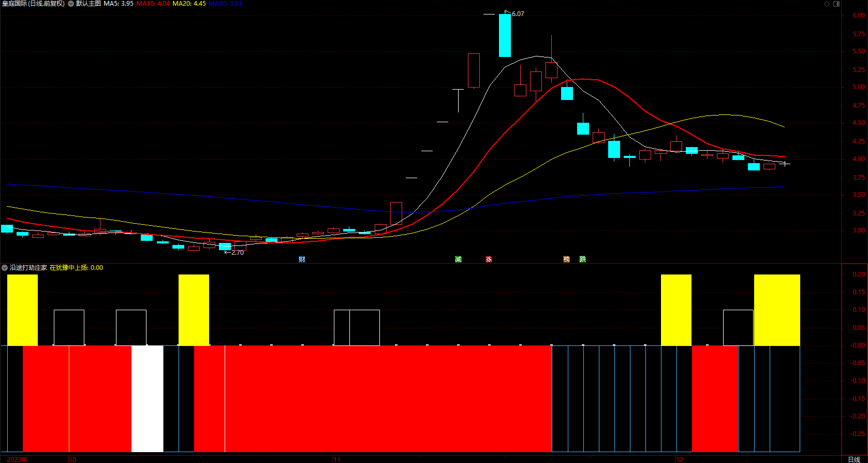Open the 财 financial info marker
The width and height of the screenshot is (868, 463).
click(x=302, y=259)
